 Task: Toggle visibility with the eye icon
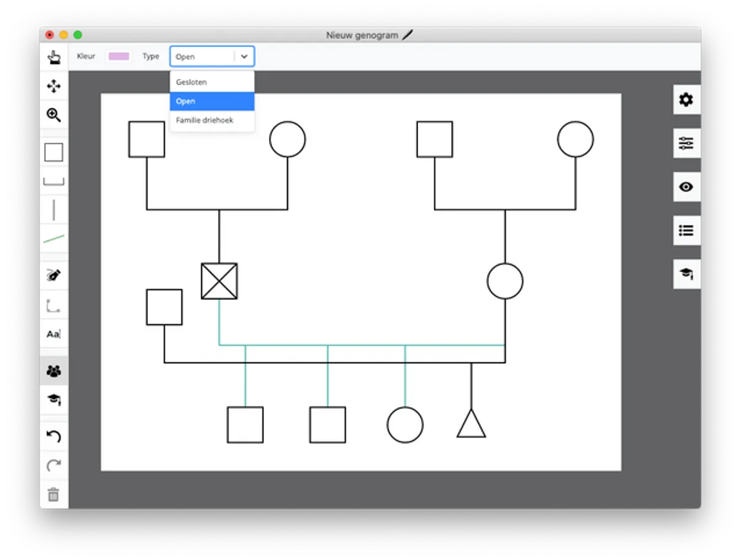(x=686, y=187)
